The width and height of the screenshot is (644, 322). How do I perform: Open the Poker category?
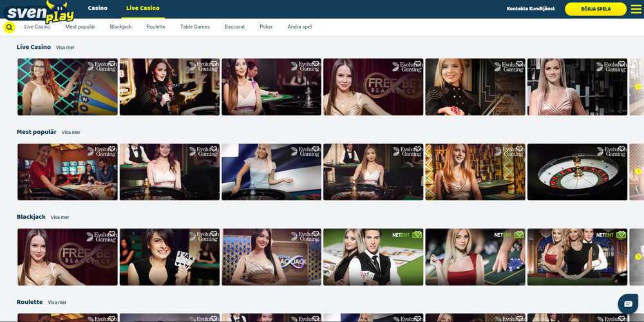(x=266, y=26)
